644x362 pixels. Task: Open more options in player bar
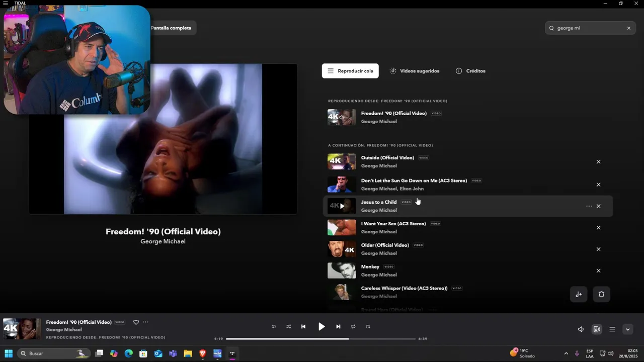146,322
